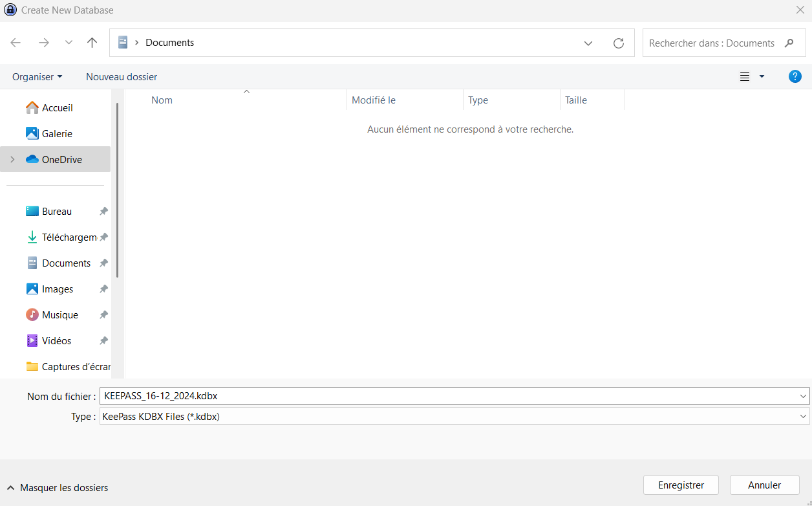Open Accueil in the sidebar
This screenshot has width=812, height=506.
[x=57, y=108]
